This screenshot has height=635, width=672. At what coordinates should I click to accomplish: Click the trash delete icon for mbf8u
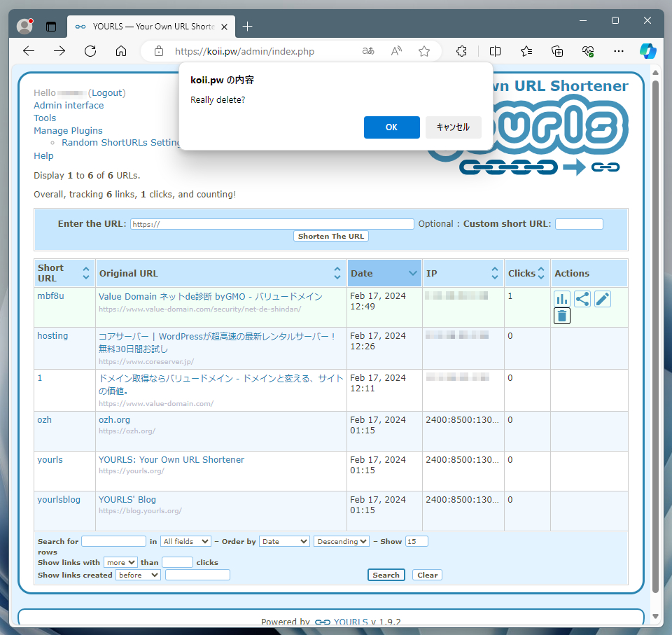(x=562, y=316)
